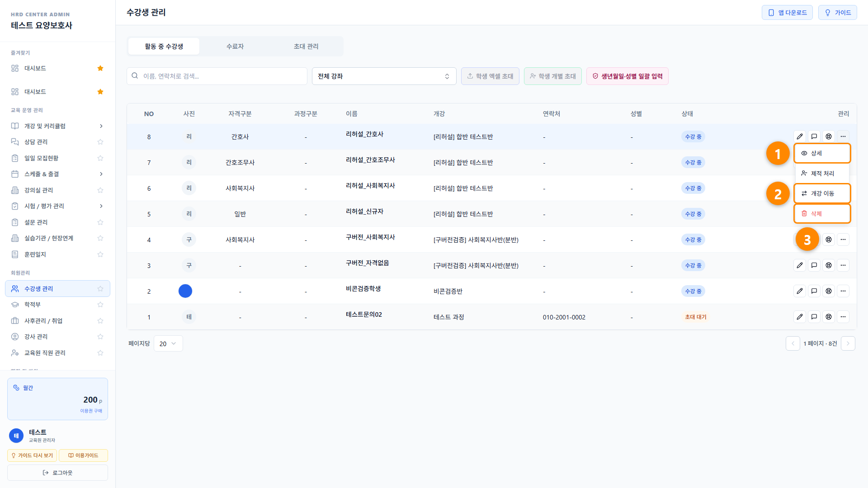Screen dimensions: 868x488
Task: Open 이용가이드 button
Action: click(83, 455)
